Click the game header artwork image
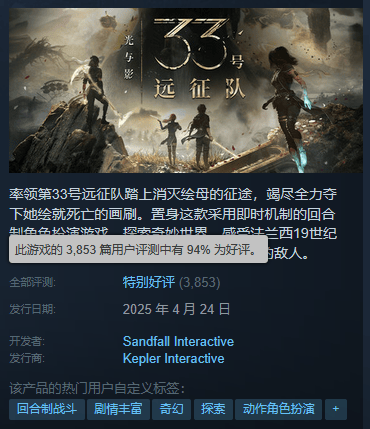 click(x=186, y=90)
